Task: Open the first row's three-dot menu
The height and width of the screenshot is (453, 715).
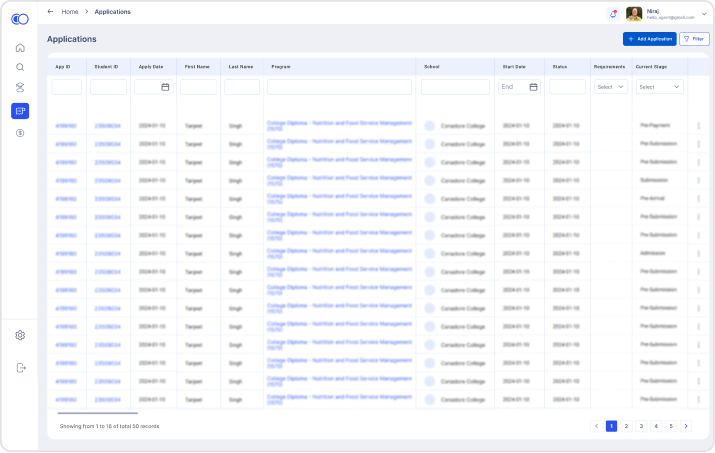Action: [698, 126]
